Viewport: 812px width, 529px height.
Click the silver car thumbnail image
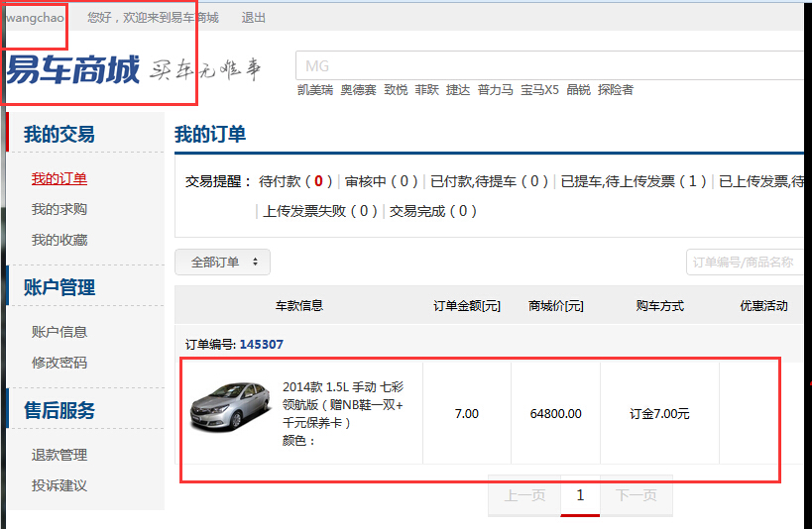(230, 407)
